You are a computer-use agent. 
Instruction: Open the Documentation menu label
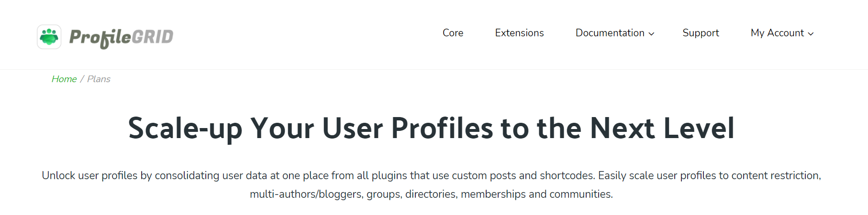610,33
